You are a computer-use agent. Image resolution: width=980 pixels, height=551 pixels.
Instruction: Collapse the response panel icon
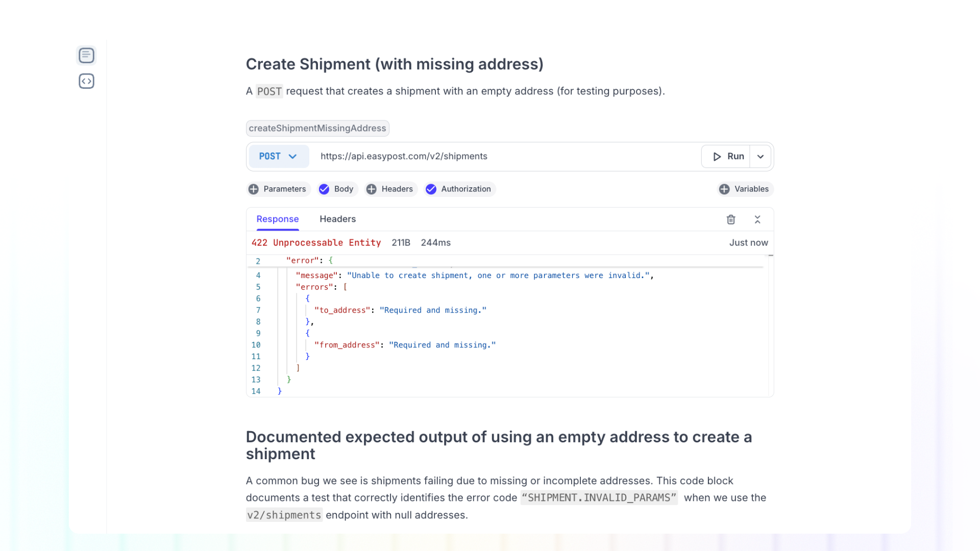[757, 219]
